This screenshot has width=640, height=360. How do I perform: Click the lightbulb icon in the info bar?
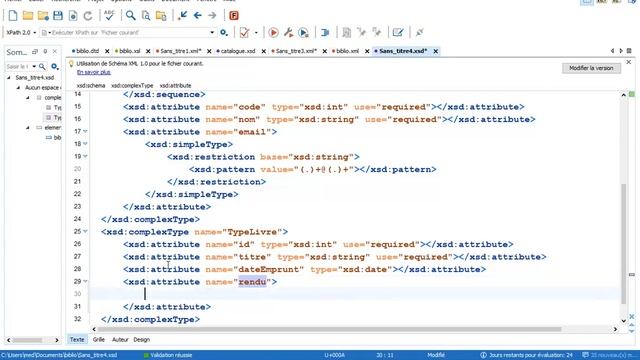[x=71, y=64]
